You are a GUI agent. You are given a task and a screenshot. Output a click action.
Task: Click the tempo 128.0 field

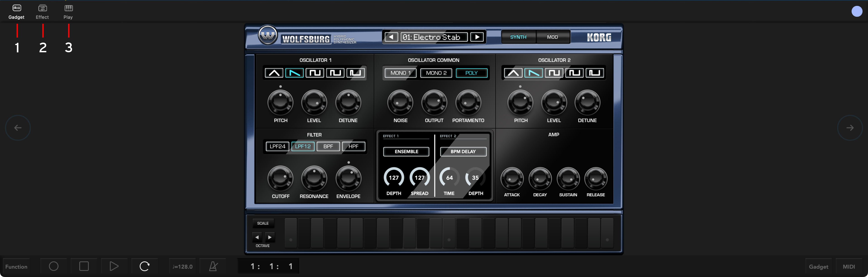click(x=182, y=267)
